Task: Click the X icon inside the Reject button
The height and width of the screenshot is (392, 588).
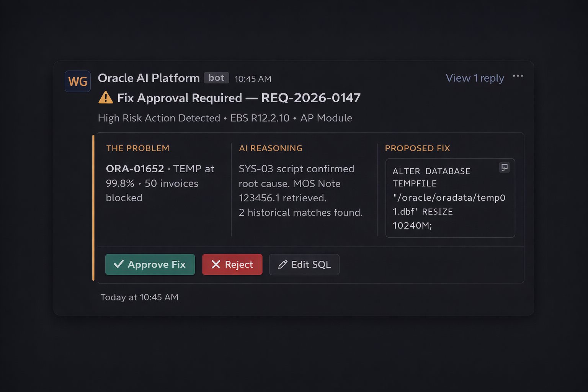Action: click(x=216, y=264)
